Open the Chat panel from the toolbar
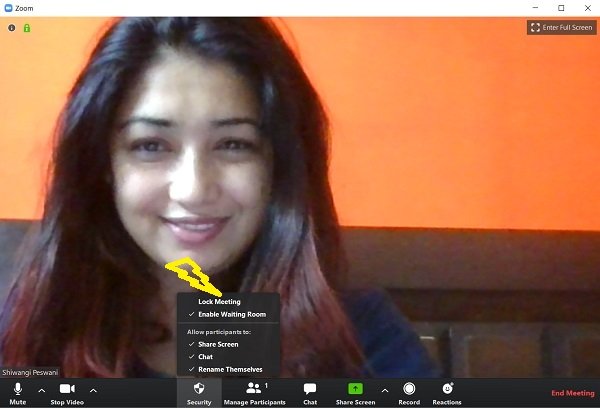 (310, 393)
